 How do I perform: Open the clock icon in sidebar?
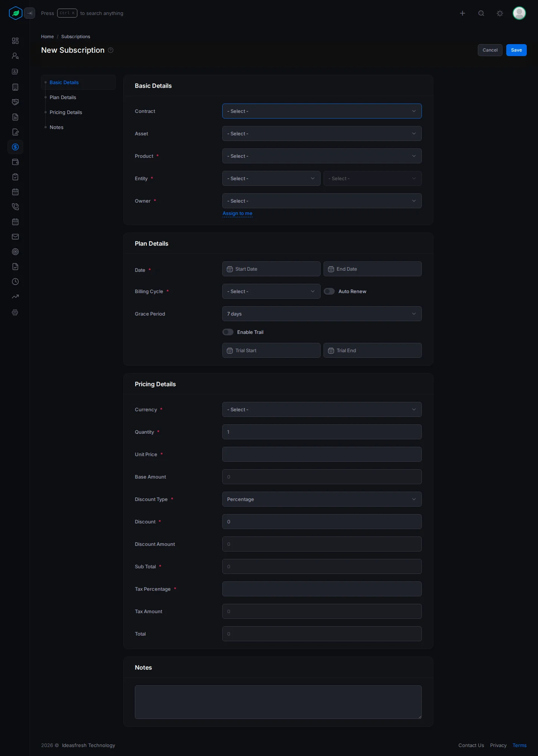(15, 282)
